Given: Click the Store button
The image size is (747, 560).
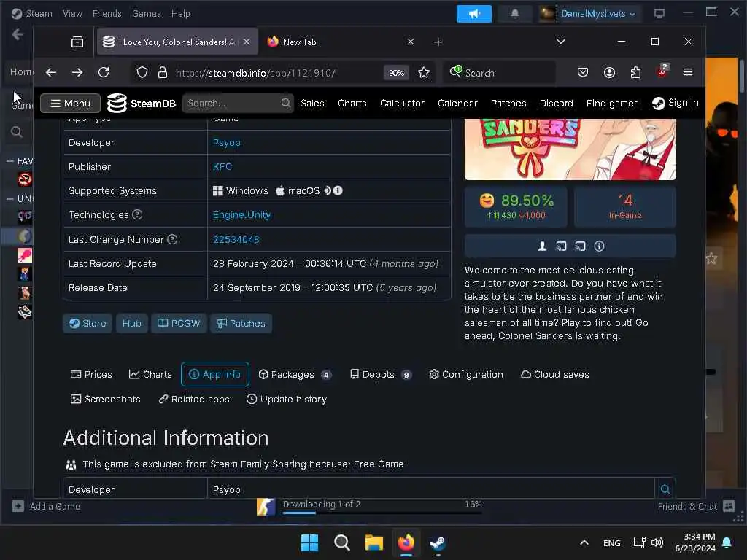Looking at the screenshot, I should click(88, 323).
